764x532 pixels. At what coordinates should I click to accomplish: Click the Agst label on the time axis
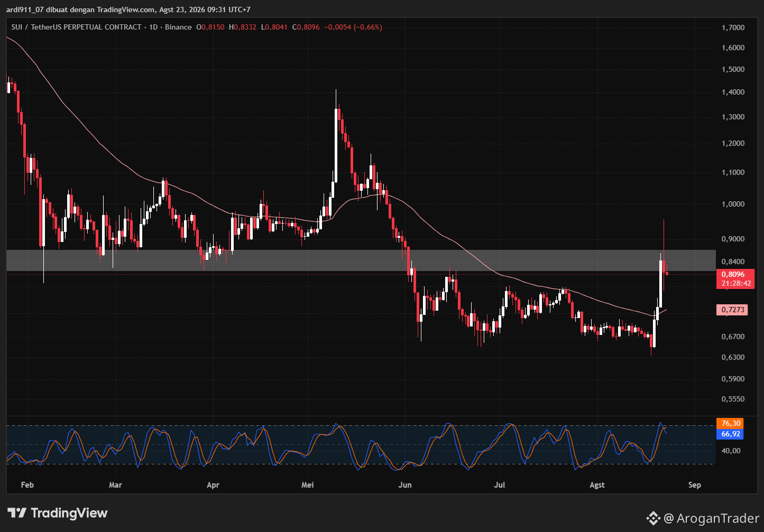coord(597,484)
